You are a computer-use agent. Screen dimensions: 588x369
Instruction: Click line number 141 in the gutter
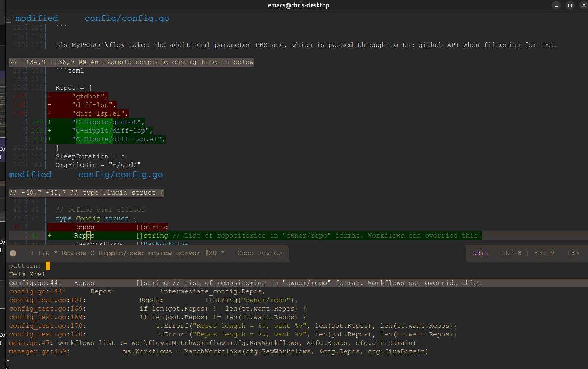click(37, 139)
